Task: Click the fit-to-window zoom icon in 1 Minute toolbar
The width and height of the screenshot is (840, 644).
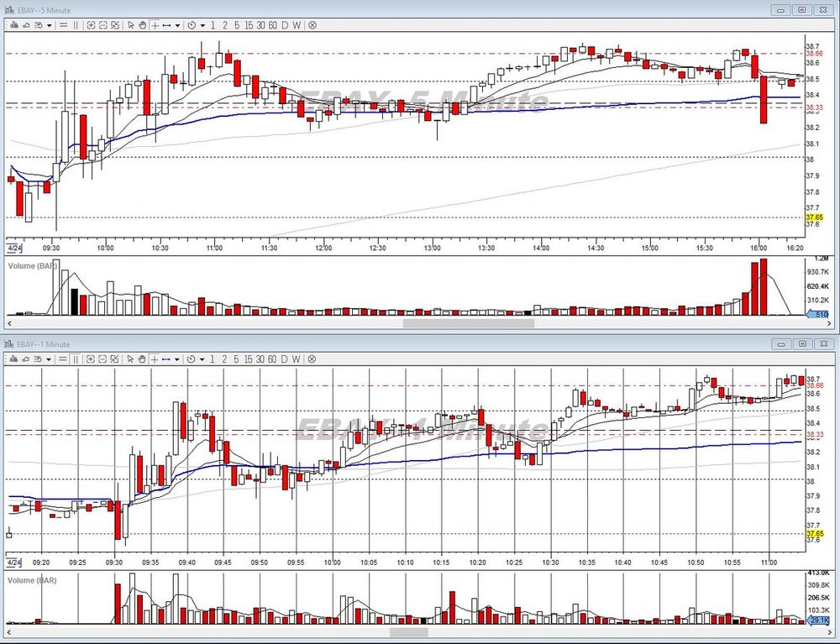Action: click(115, 359)
